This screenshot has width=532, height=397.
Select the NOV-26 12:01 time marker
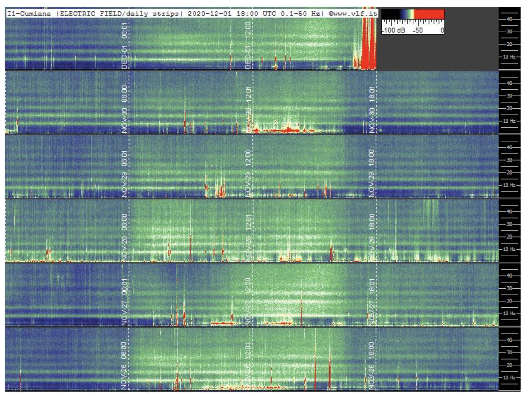(x=248, y=366)
